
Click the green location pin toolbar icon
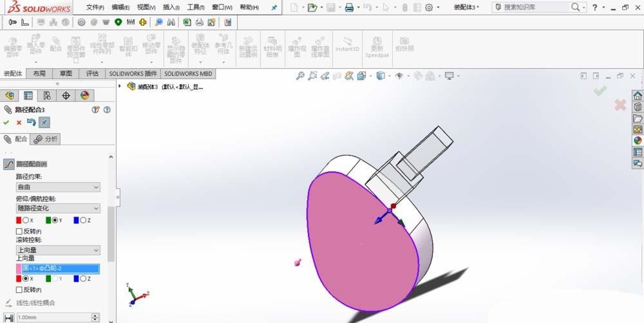point(118,23)
